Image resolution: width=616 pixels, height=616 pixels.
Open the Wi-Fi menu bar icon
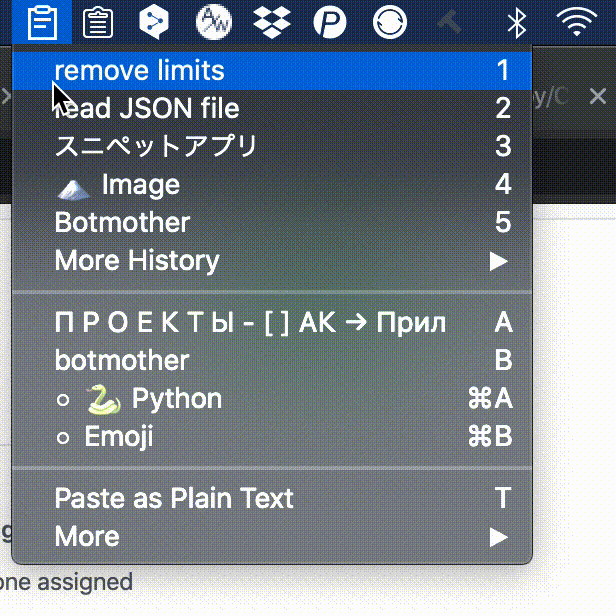tap(577, 22)
